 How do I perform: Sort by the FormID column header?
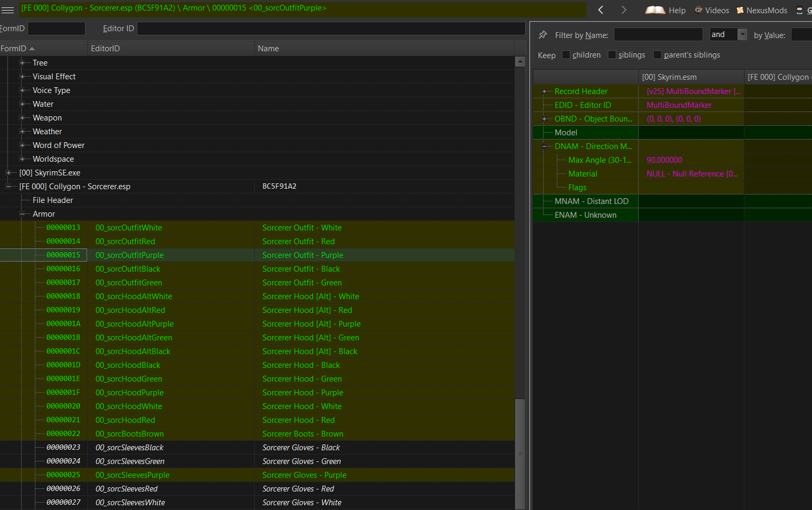[43, 49]
